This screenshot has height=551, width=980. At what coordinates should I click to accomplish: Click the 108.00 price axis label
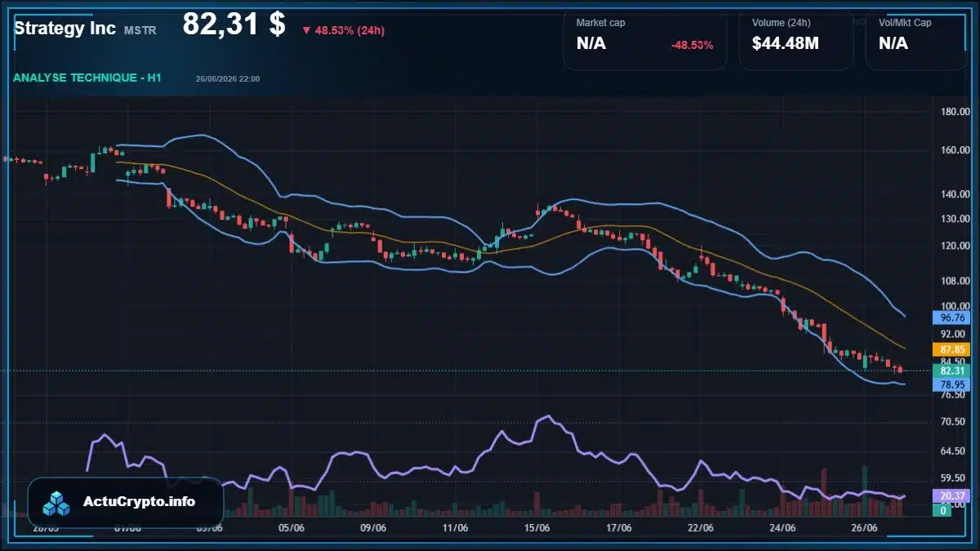tap(955, 281)
